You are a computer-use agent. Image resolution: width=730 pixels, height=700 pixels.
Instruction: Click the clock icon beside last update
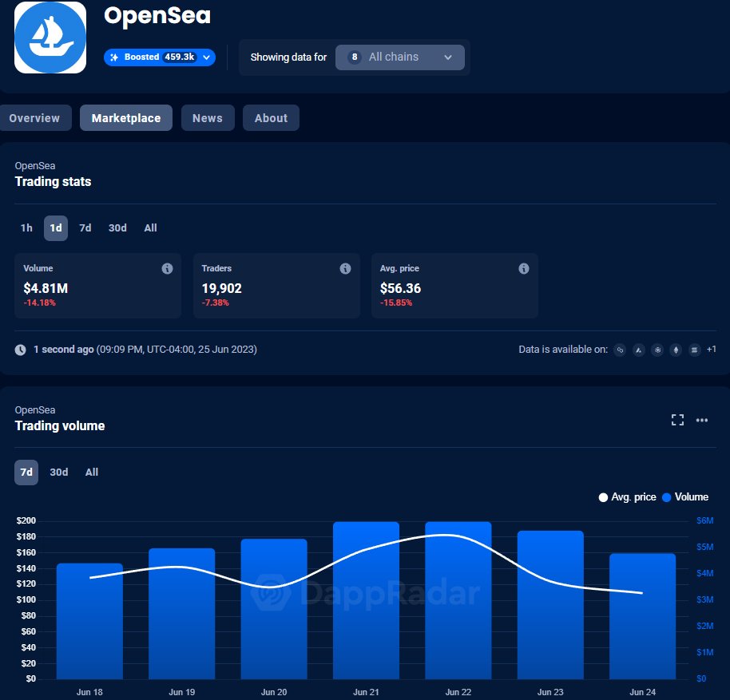(x=21, y=350)
